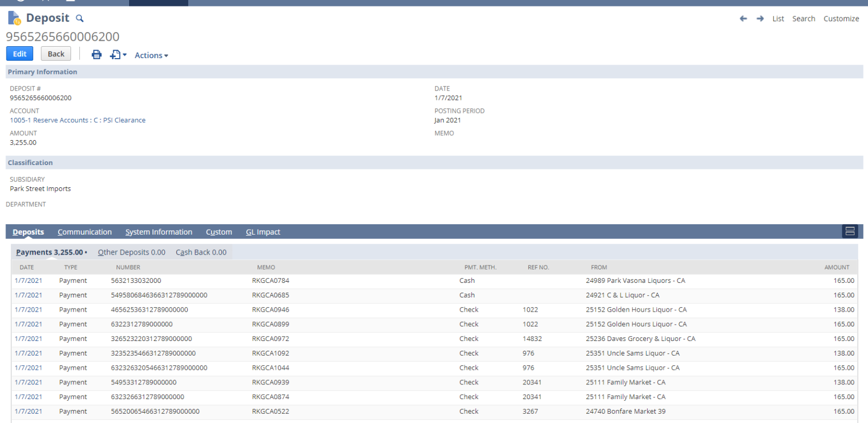Screen dimensions: 868x423
Task: Open date link for memo RKGCA0522 row
Action: [28, 412]
